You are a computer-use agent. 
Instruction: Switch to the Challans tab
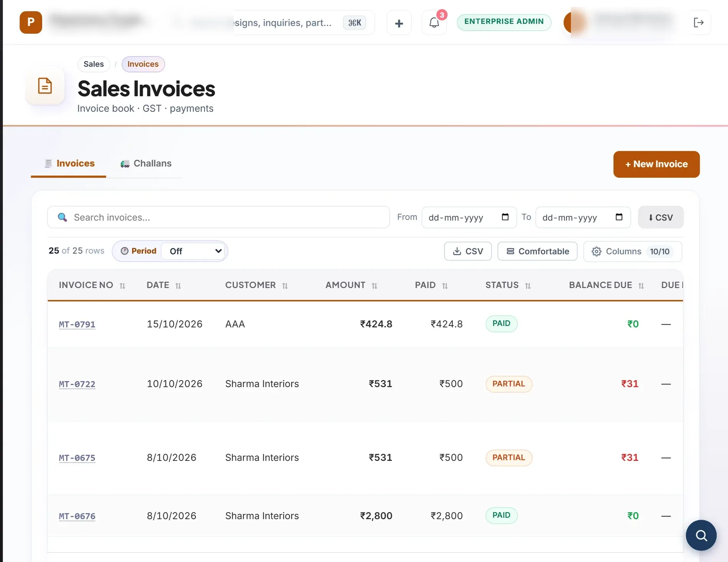[146, 164]
